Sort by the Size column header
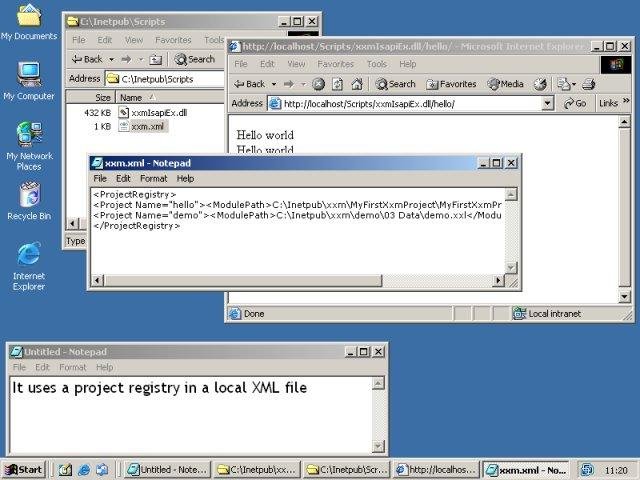Viewport: 640px width, 480px height. coord(91,98)
